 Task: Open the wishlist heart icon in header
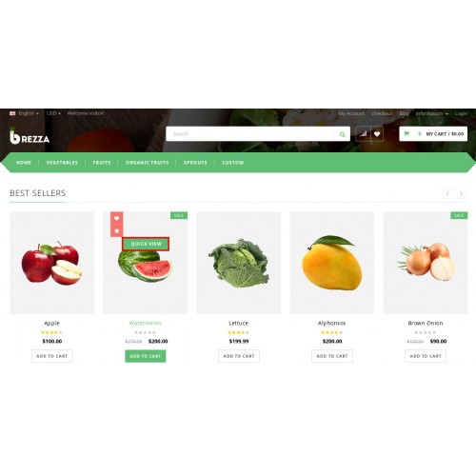377,134
